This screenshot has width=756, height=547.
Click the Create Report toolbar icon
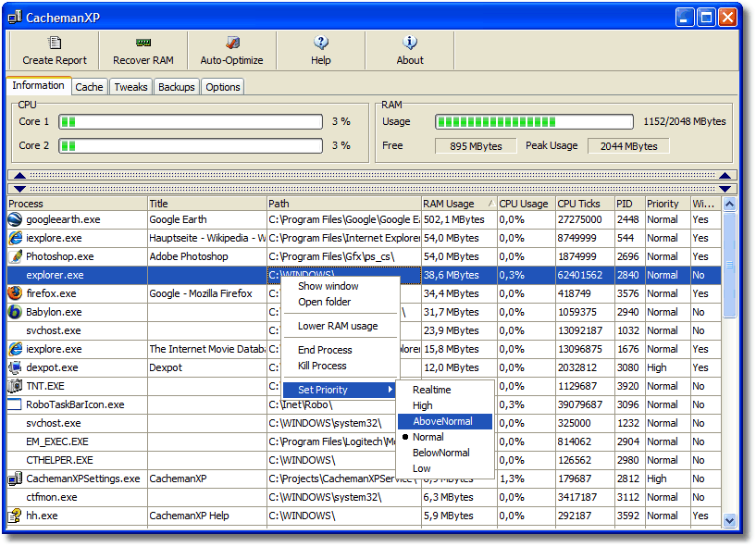coord(54,44)
